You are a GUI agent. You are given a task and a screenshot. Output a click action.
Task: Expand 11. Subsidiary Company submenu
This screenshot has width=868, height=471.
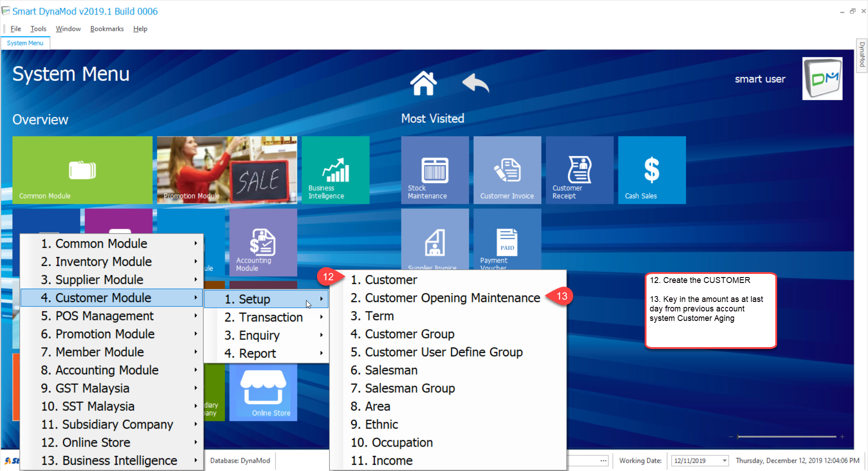tap(112, 424)
